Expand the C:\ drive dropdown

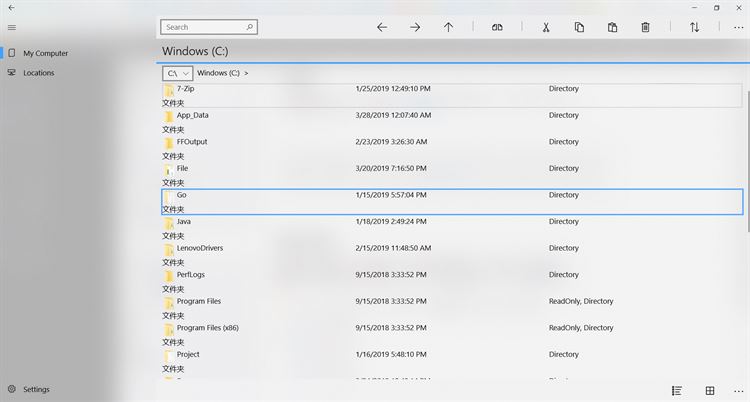(x=177, y=73)
